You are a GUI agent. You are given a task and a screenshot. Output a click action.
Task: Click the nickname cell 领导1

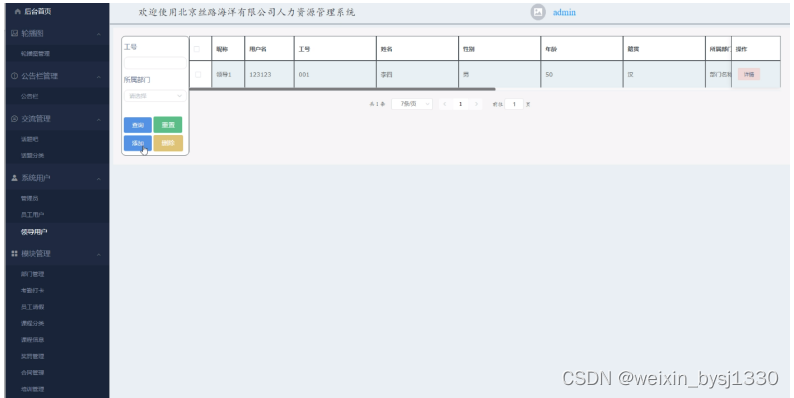(228, 74)
